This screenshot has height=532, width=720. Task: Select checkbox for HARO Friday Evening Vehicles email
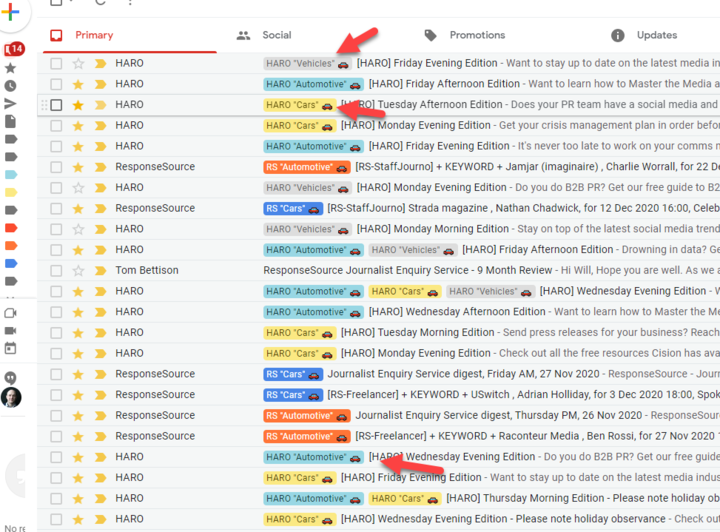pos(56,63)
